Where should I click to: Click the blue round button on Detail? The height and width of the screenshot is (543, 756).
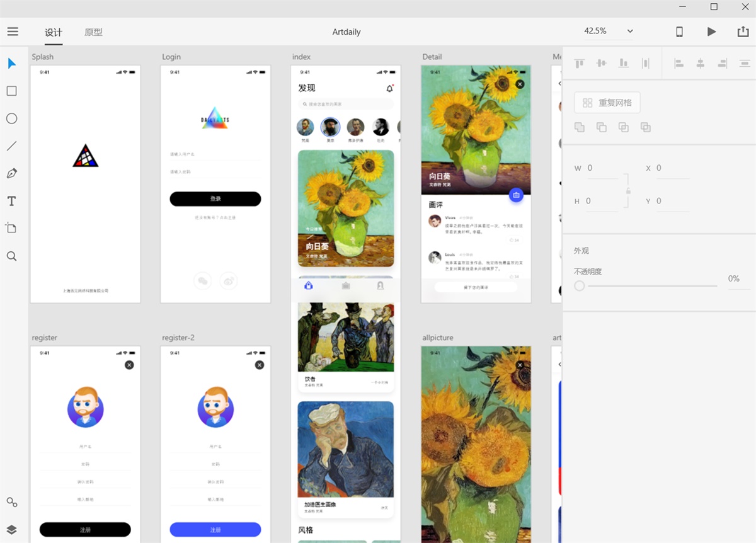click(516, 195)
